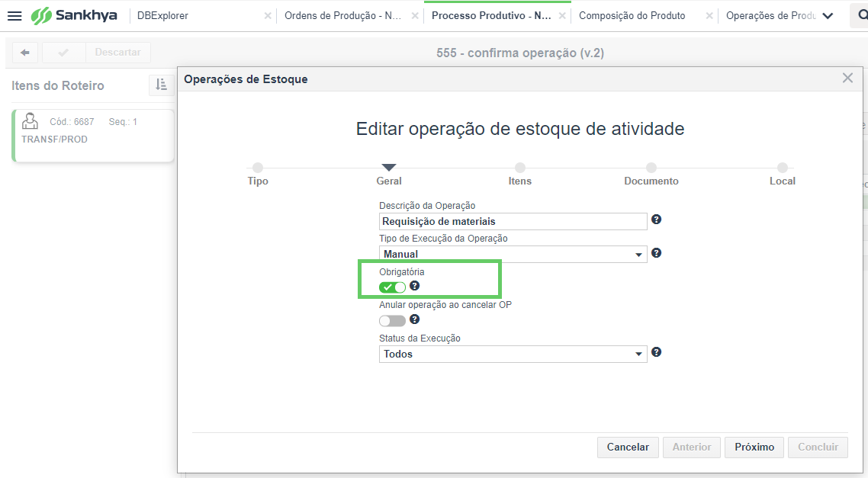Click the Descrição da Operação text field

(x=513, y=221)
